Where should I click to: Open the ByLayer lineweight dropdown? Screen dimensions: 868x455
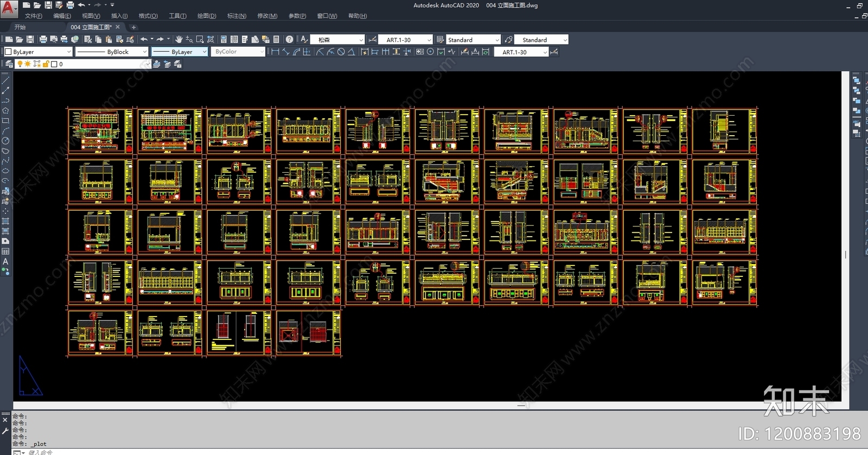coord(180,52)
